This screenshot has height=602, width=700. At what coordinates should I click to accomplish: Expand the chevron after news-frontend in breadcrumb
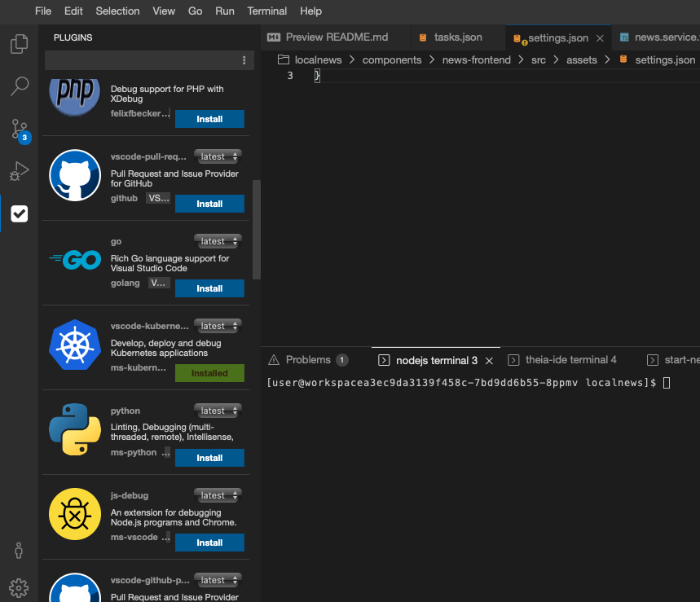(521, 59)
